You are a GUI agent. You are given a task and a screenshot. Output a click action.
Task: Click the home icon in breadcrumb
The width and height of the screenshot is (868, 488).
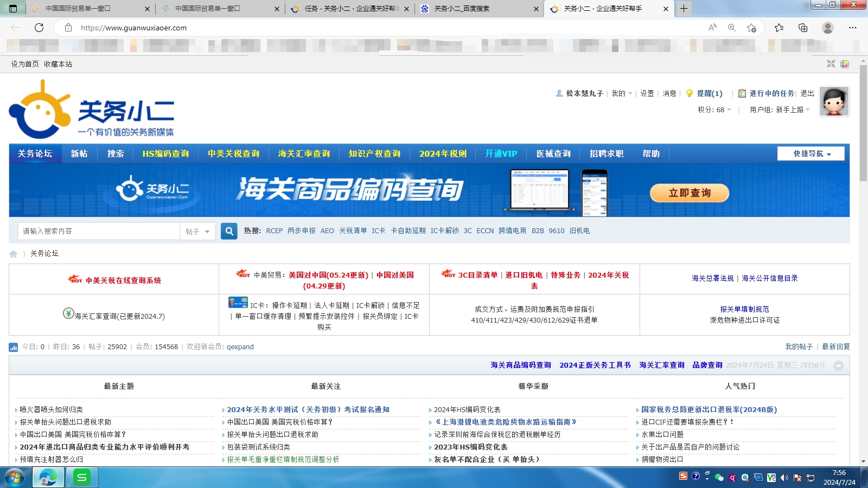(14, 254)
